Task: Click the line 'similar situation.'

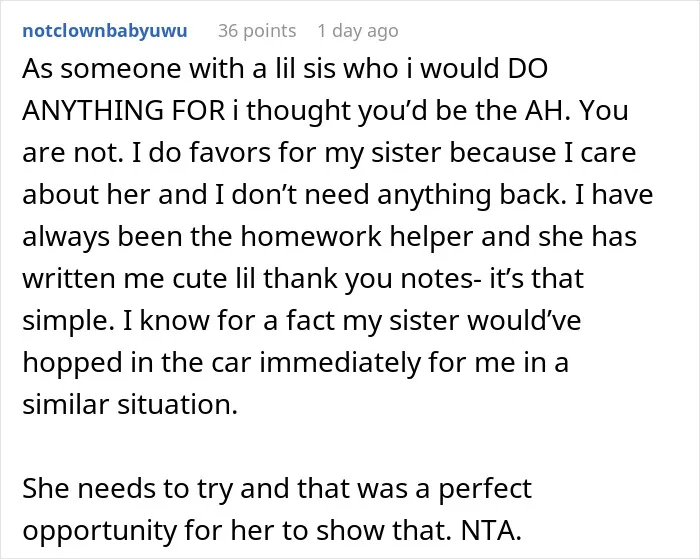Action: (130, 404)
